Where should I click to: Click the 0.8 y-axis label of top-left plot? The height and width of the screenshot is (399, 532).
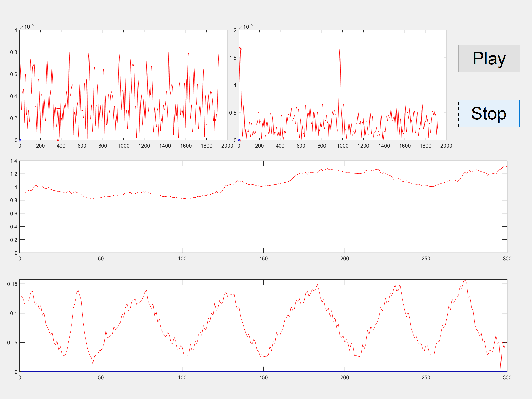coord(14,52)
